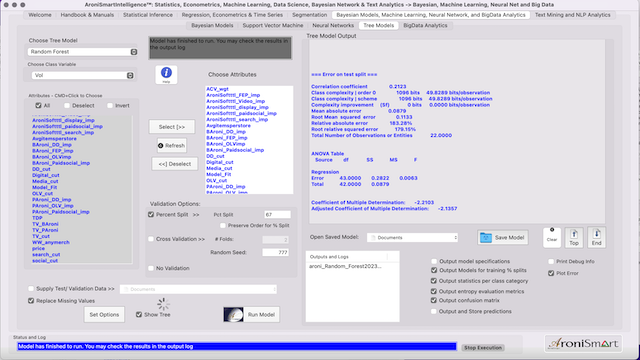Click the AroniSmart logo
The height and width of the screenshot is (360, 640).
click(x=583, y=344)
